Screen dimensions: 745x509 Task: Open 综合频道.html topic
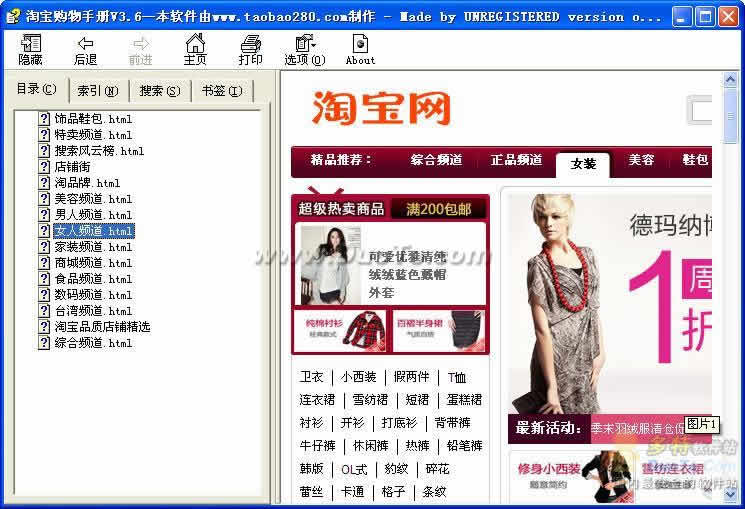93,343
